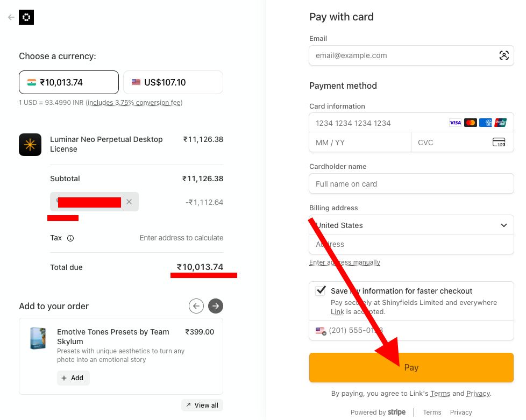Select the US$107.10 currency option
The image size is (526, 420).
click(173, 82)
